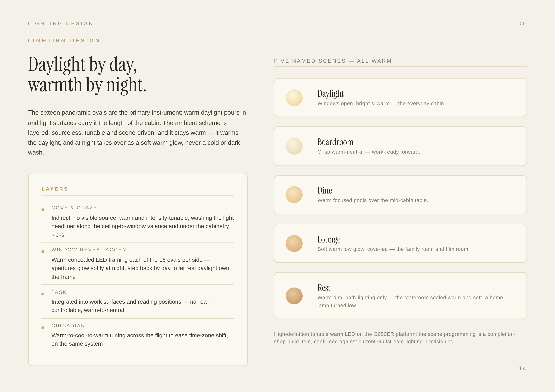Click the page number 14

coord(522,368)
